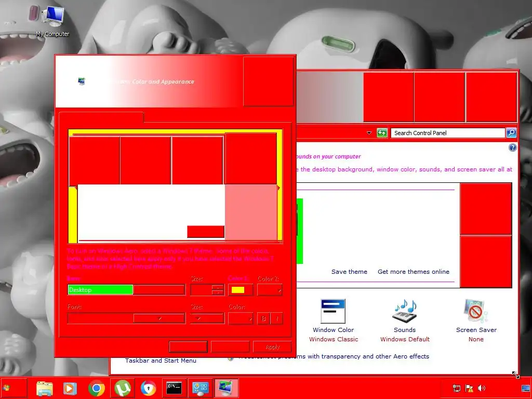The width and height of the screenshot is (532, 399).
Task: Click the Windows Default text under Sounds
Action: pyautogui.click(x=405, y=339)
